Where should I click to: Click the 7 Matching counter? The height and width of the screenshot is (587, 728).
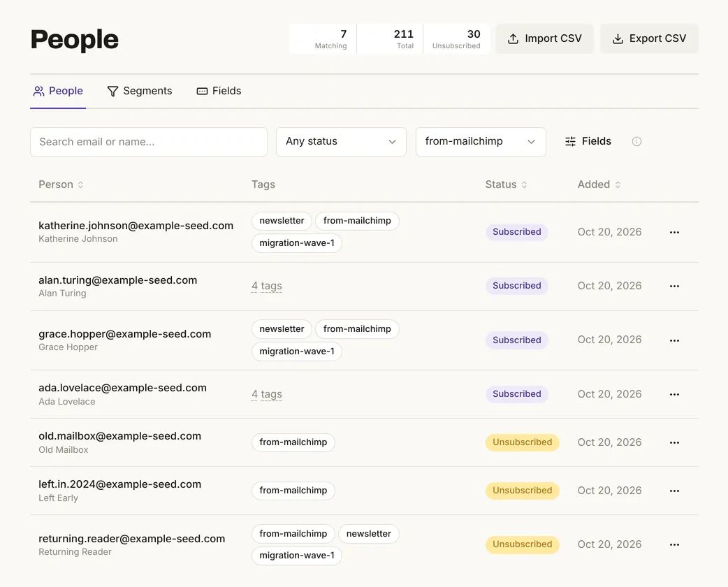pos(323,39)
